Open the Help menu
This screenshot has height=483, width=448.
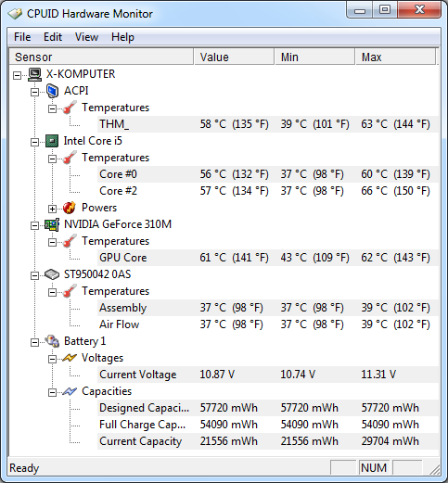tap(122, 37)
